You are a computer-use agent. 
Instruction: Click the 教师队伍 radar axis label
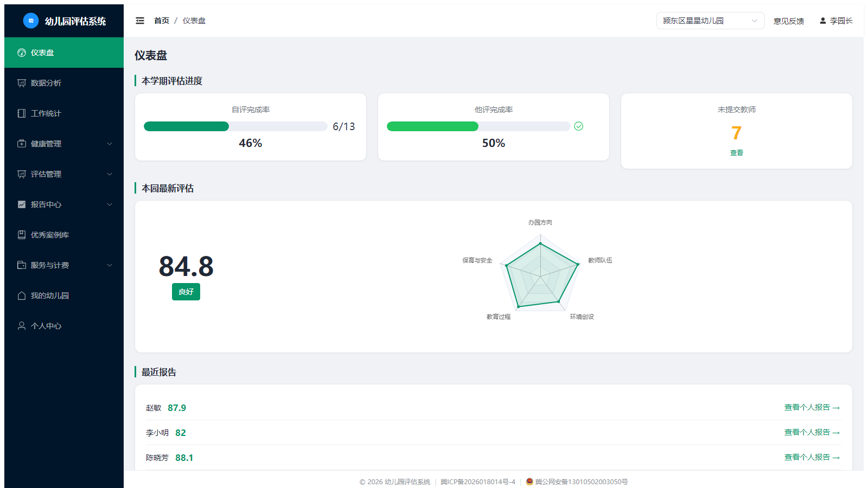tap(601, 260)
